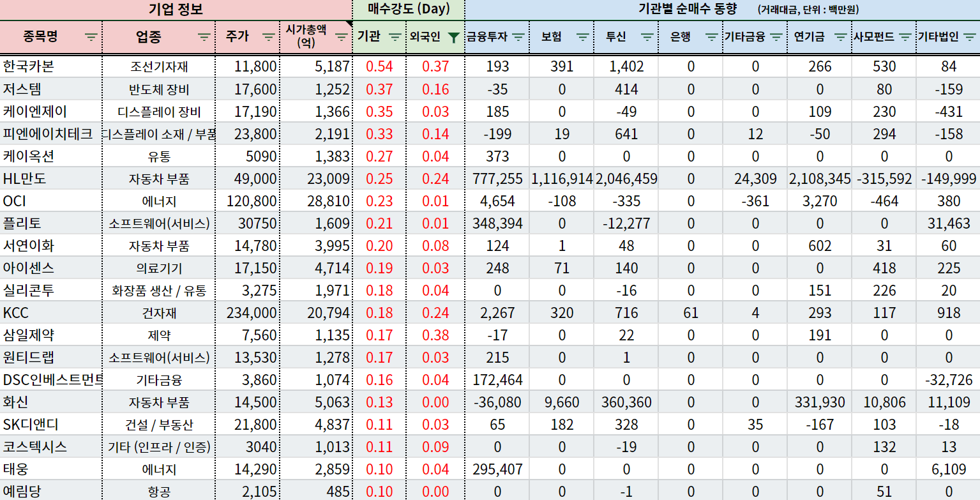Select the DSC인베스트먼트 stock name cell
Viewport: 980px width, 500px height.
[x=51, y=379]
